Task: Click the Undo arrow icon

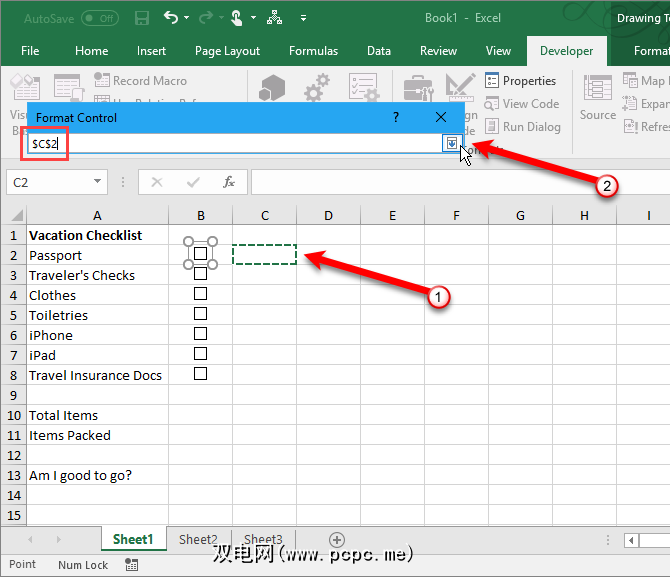Action: (171, 18)
